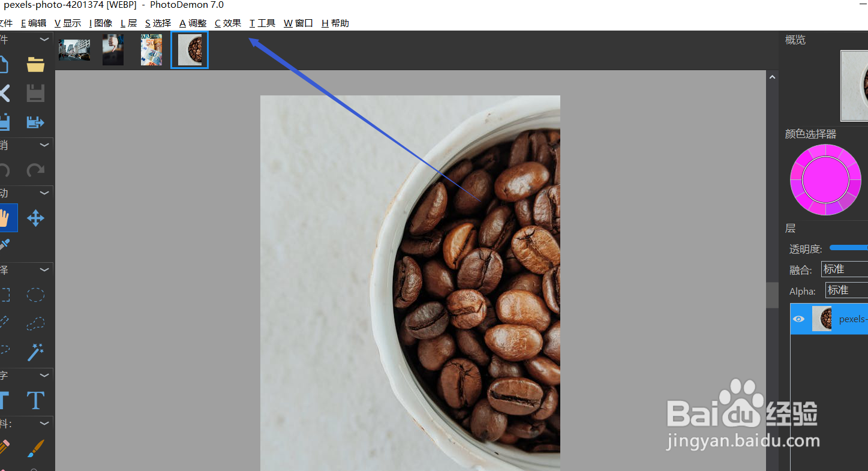Click the canvas vertical scrollbar up arrow
This screenshot has height=471, width=868.
(x=772, y=77)
